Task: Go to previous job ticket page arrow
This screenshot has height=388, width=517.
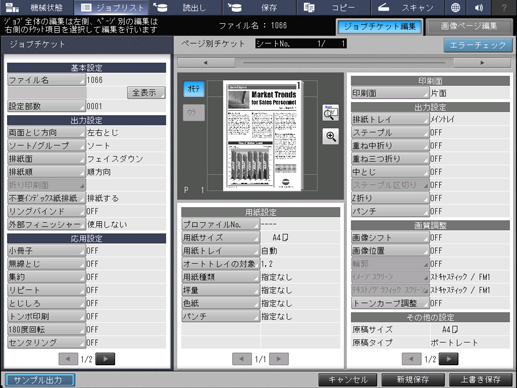Action: pos(68,359)
